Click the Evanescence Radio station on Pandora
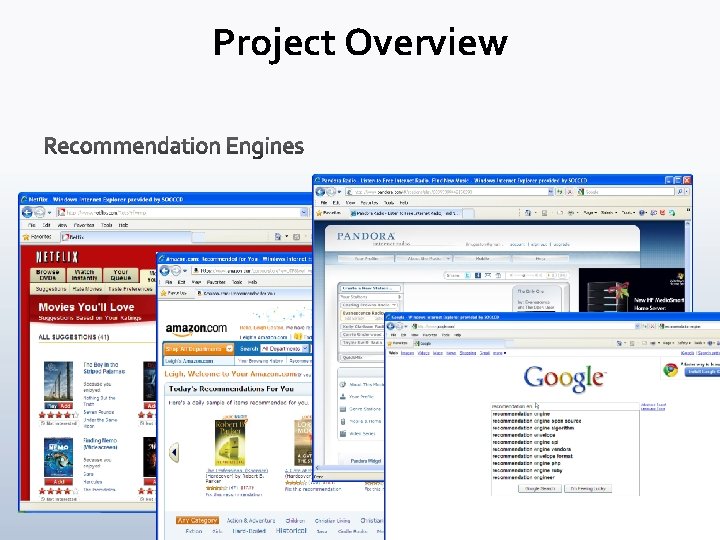This screenshot has width=720, height=540. click(362, 315)
